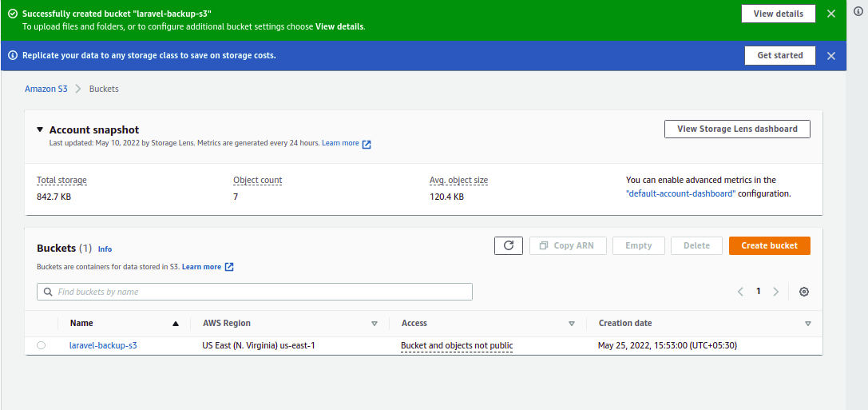Open default-account-dashboard link

(681, 194)
